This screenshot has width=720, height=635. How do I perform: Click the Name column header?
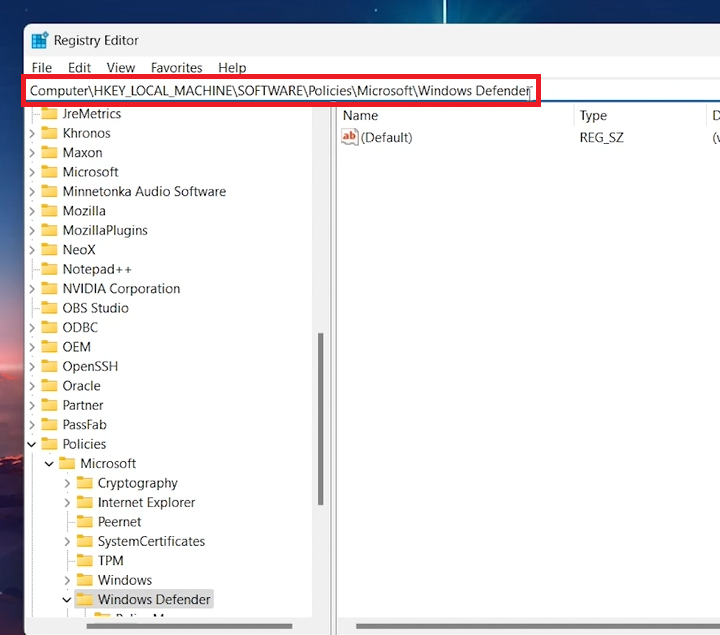tap(360, 115)
